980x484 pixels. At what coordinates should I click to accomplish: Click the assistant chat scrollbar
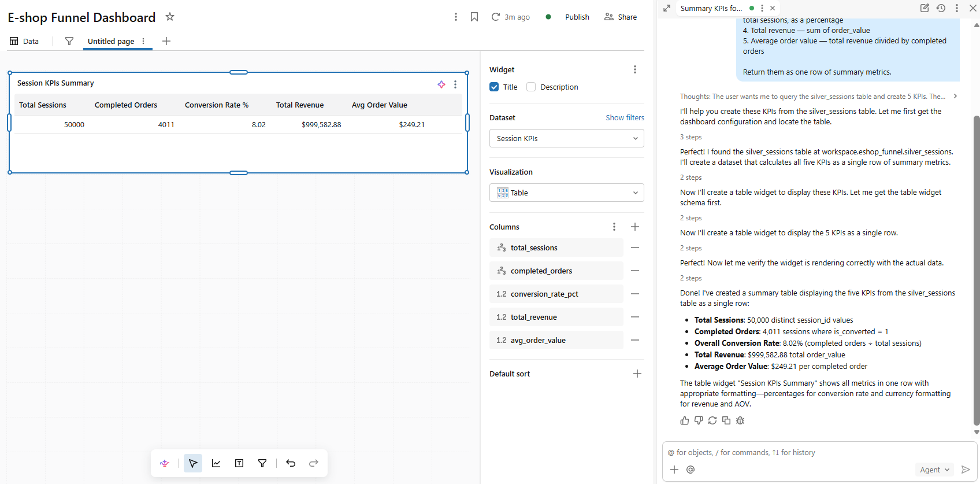coord(977,270)
